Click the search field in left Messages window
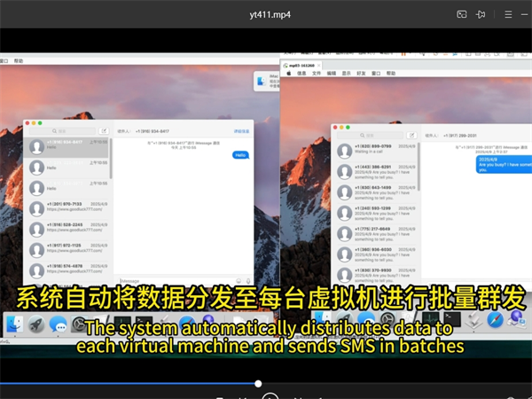 click(x=64, y=130)
